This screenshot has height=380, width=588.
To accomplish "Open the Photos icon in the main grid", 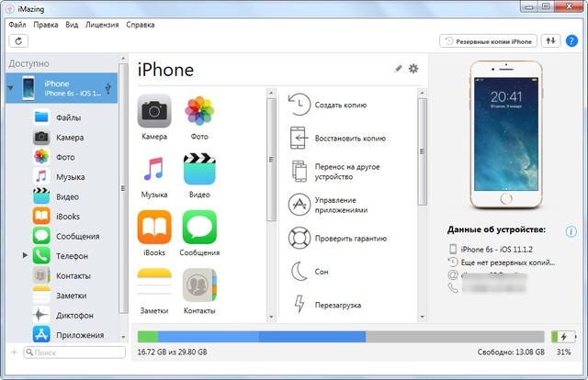I will [199, 111].
